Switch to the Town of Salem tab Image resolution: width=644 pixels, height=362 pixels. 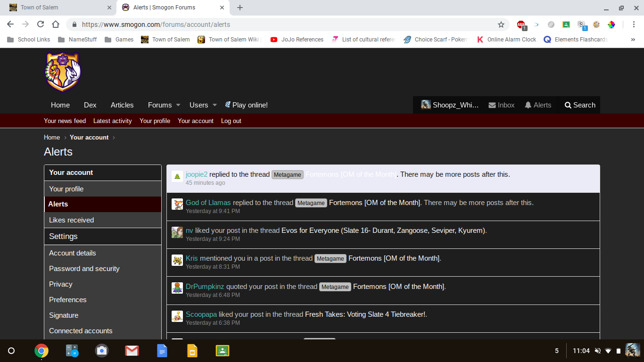click(58, 8)
